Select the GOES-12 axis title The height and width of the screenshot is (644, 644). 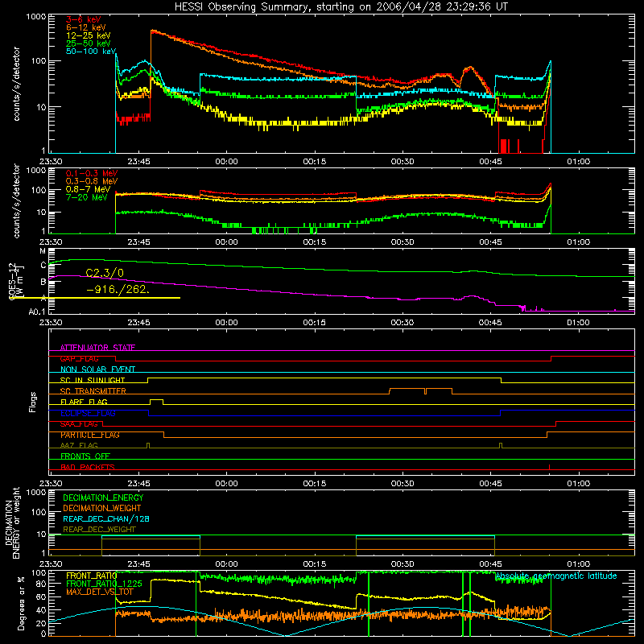(16, 281)
